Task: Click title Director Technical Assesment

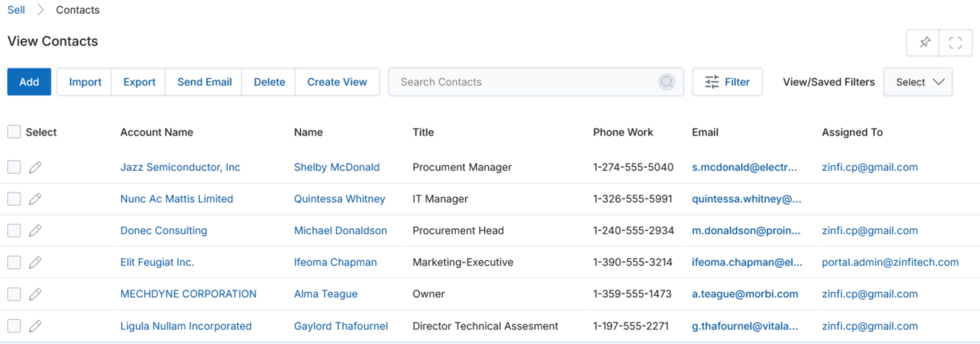Action: click(486, 326)
